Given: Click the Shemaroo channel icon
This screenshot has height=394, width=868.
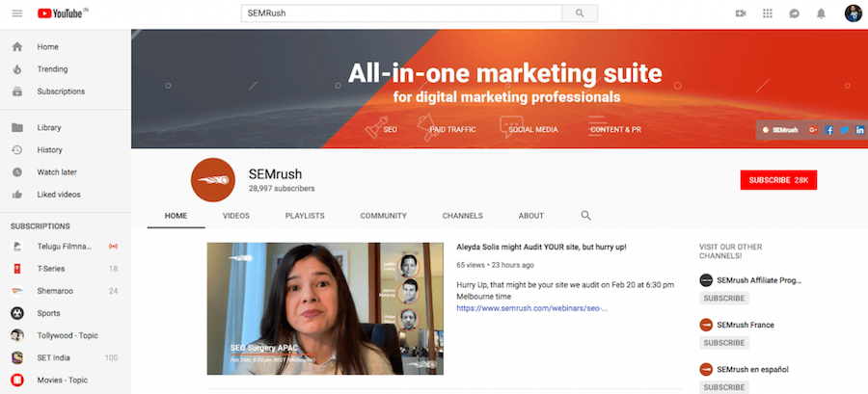Looking at the screenshot, I should tap(17, 291).
